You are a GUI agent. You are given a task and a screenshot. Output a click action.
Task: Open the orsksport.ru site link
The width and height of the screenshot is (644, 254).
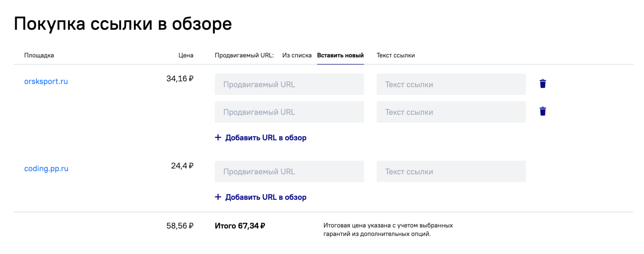pyautogui.click(x=46, y=81)
